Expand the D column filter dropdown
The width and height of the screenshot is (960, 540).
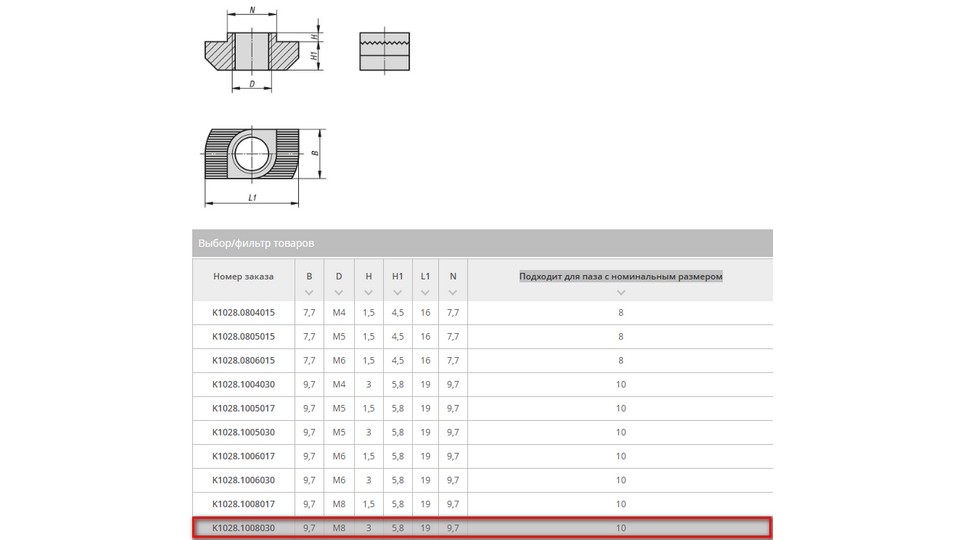[338, 293]
